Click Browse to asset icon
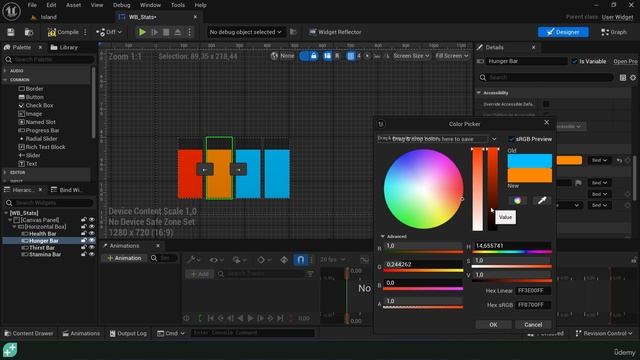This screenshot has height=360, width=640. coord(29,32)
